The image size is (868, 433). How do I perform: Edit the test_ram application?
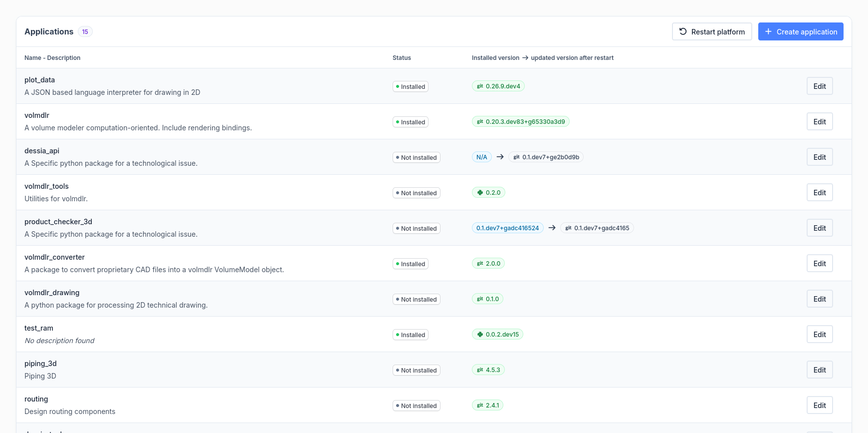click(819, 335)
